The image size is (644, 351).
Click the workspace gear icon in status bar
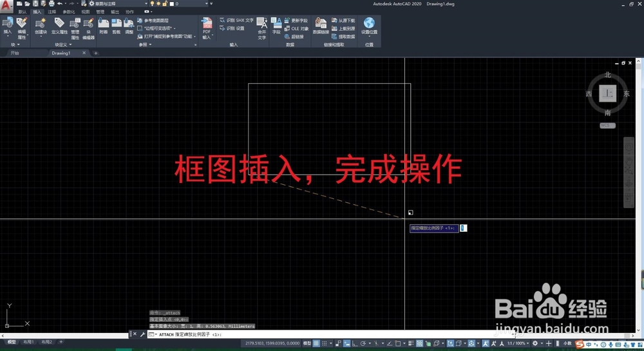(535, 343)
